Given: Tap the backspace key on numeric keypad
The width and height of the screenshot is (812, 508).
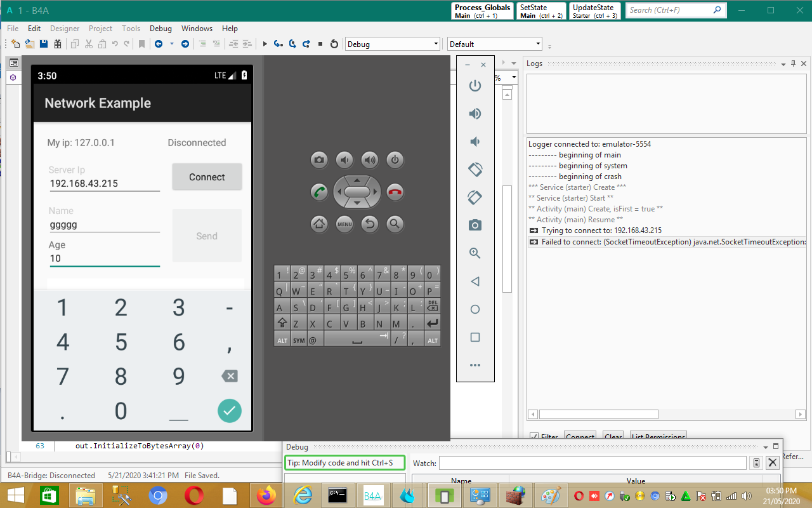Looking at the screenshot, I should (230, 377).
